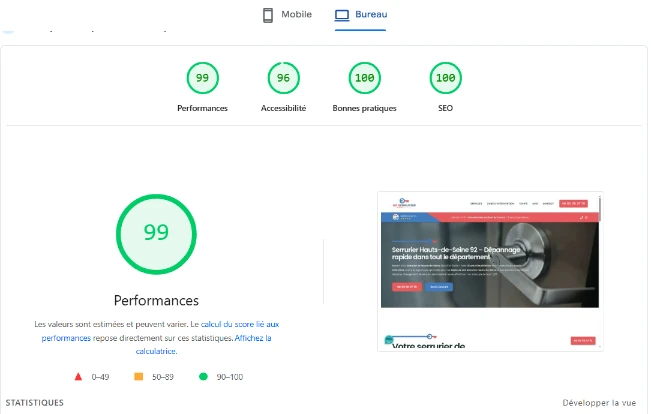Open the calcul du score lié aux link
The width and height of the screenshot is (651, 414).
pyautogui.click(x=240, y=324)
